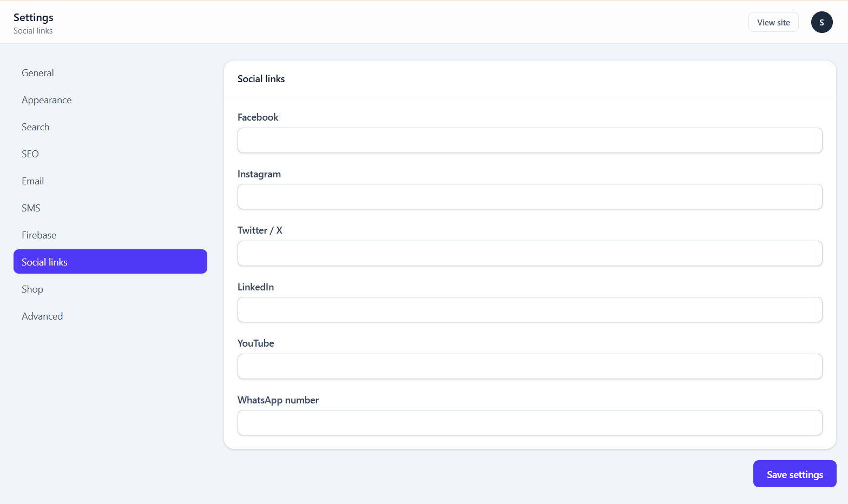Click the Facebook field label
848x504 pixels.
(258, 117)
